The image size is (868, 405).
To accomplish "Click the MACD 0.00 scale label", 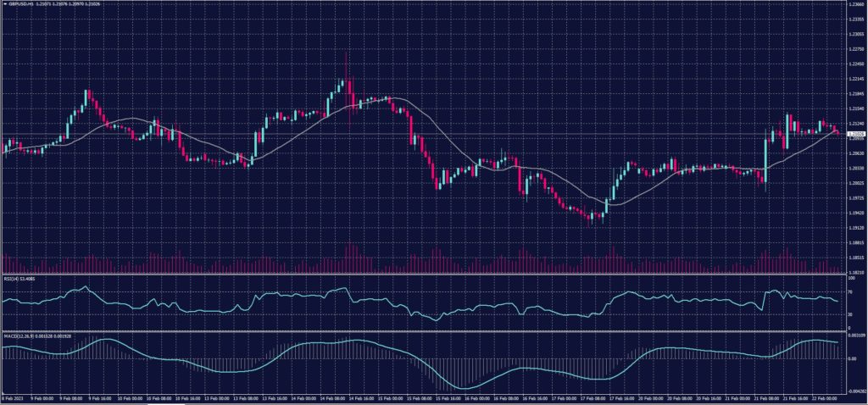I will click(x=852, y=358).
